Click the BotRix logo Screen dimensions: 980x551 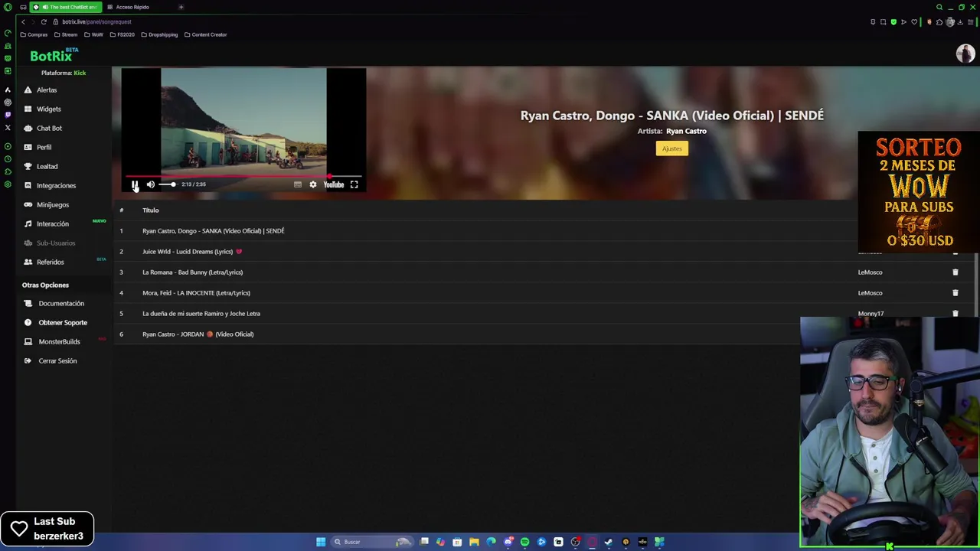51,56
